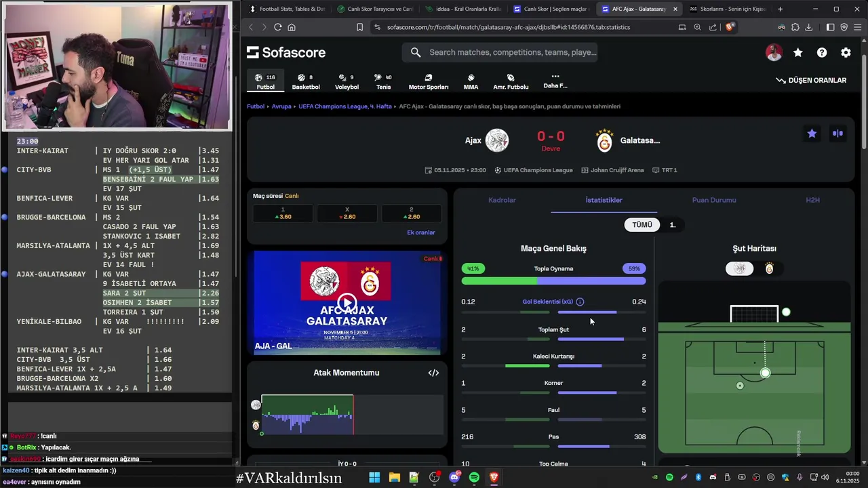868x488 pixels.
Task: Click the Ajax team logo
Action: point(497,140)
